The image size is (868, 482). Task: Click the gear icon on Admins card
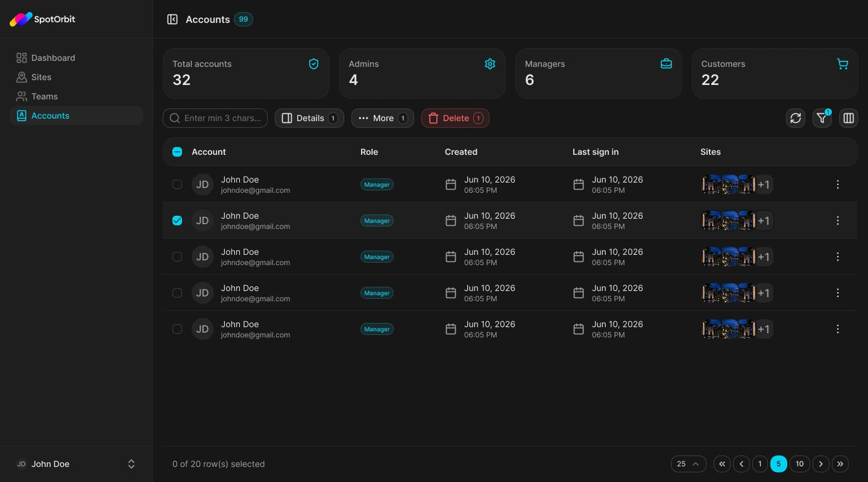click(x=490, y=64)
